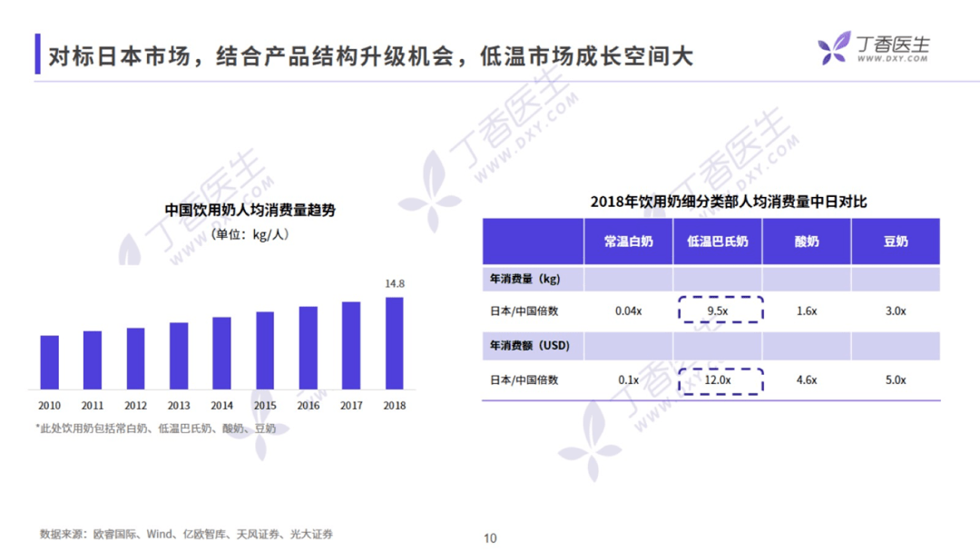The height and width of the screenshot is (552, 980).
Task: Click the data source line 数据来源
Action: tap(186, 535)
